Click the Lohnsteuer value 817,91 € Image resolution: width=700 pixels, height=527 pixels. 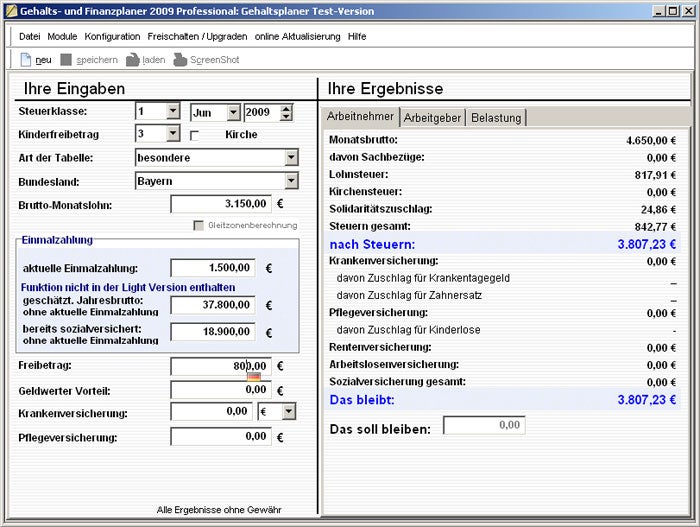[655, 175]
